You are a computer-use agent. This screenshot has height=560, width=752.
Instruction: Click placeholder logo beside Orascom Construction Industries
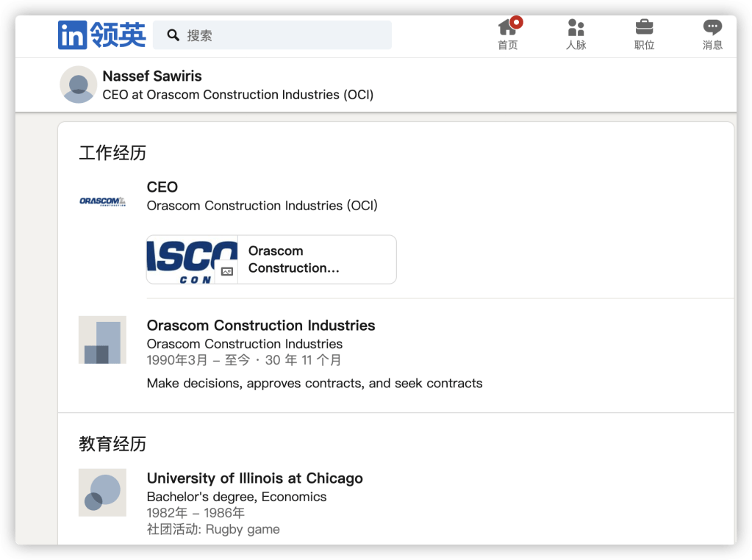click(x=102, y=340)
